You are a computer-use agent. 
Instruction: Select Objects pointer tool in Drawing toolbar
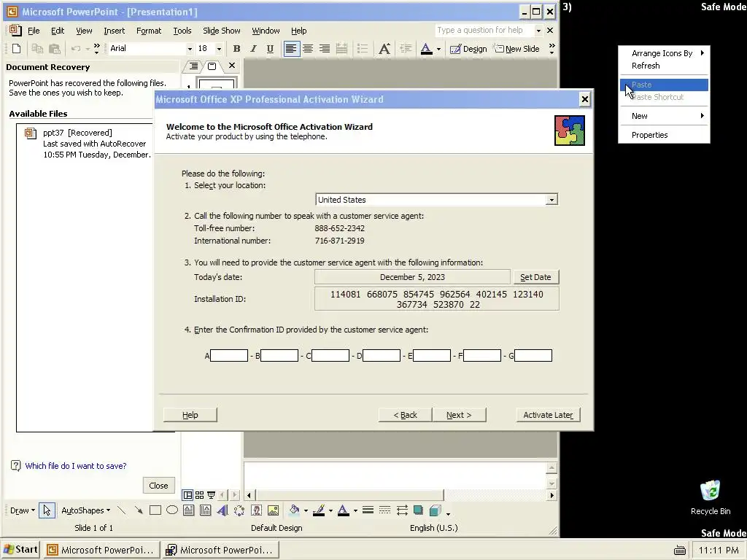click(47, 510)
